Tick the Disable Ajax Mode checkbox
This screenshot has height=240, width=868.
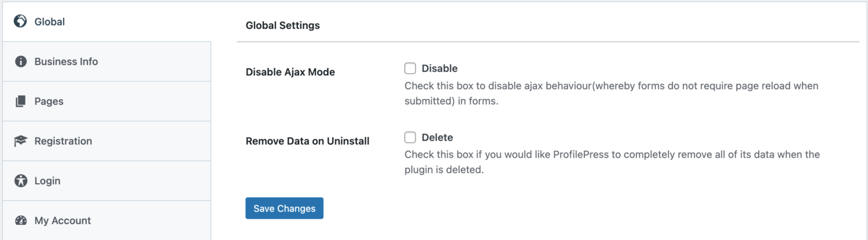[410, 68]
